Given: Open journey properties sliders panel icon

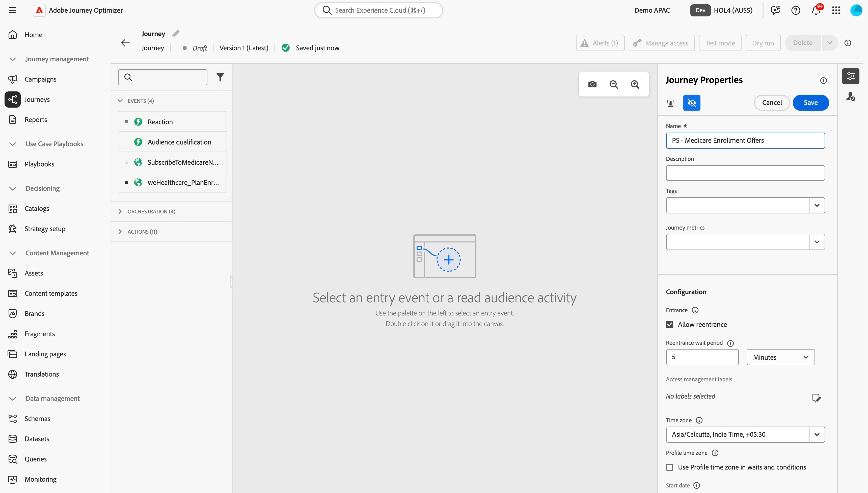Looking at the screenshot, I should tap(850, 77).
